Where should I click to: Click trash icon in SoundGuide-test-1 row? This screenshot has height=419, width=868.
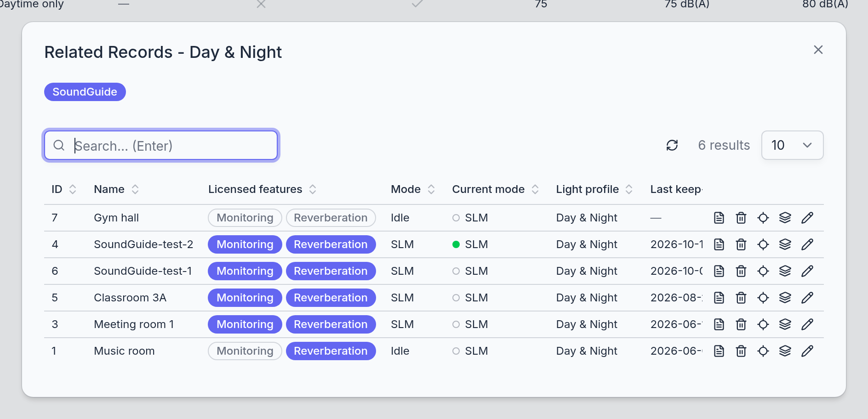click(741, 271)
